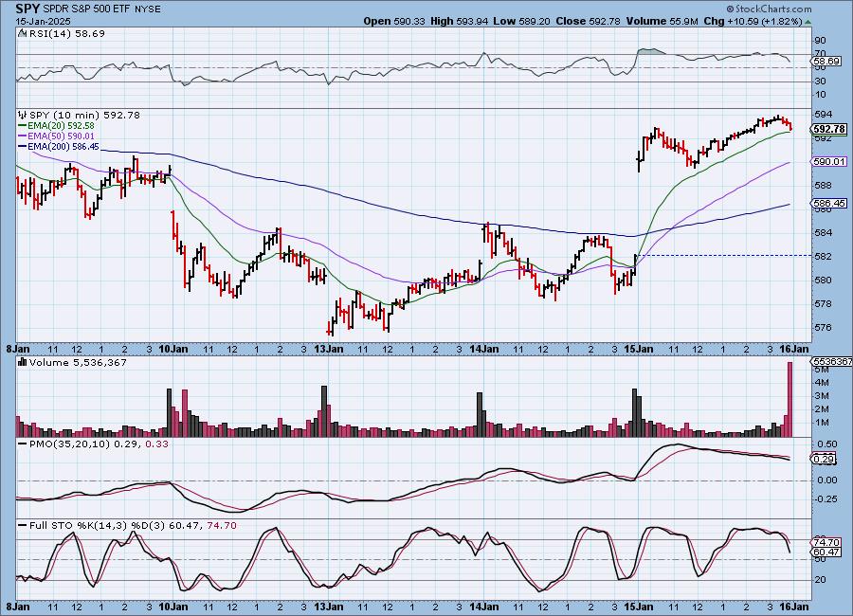This screenshot has height=616, width=853.
Task: Click the SPY (10 min) 592.78 legend
Action: [84, 115]
